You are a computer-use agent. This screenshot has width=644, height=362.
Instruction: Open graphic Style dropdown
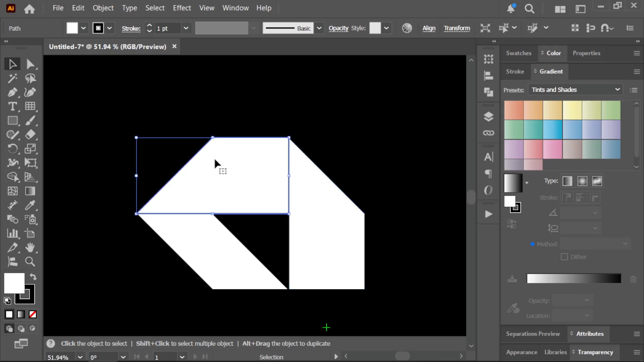[386, 28]
